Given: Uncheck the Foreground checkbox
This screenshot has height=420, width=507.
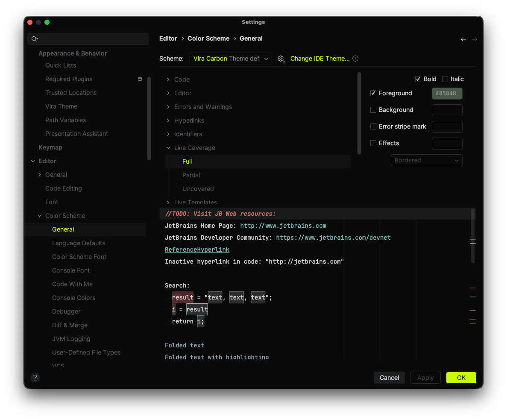Looking at the screenshot, I should [x=373, y=93].
